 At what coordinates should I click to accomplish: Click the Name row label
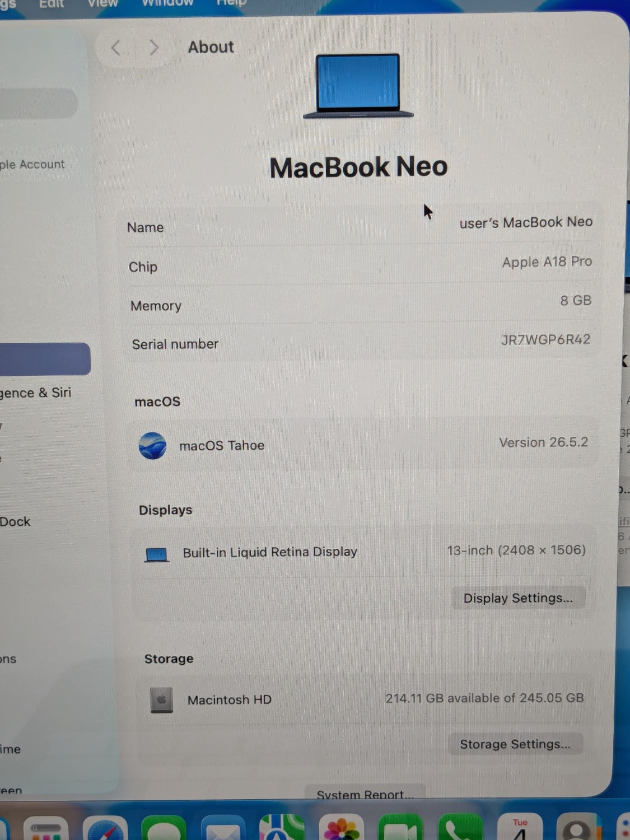(x=146, y=228)
